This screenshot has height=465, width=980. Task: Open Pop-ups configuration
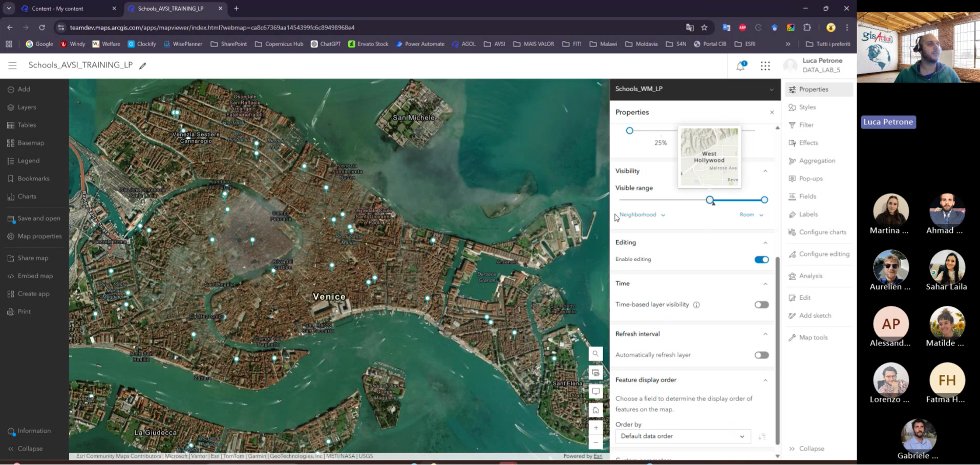point(806,179)
